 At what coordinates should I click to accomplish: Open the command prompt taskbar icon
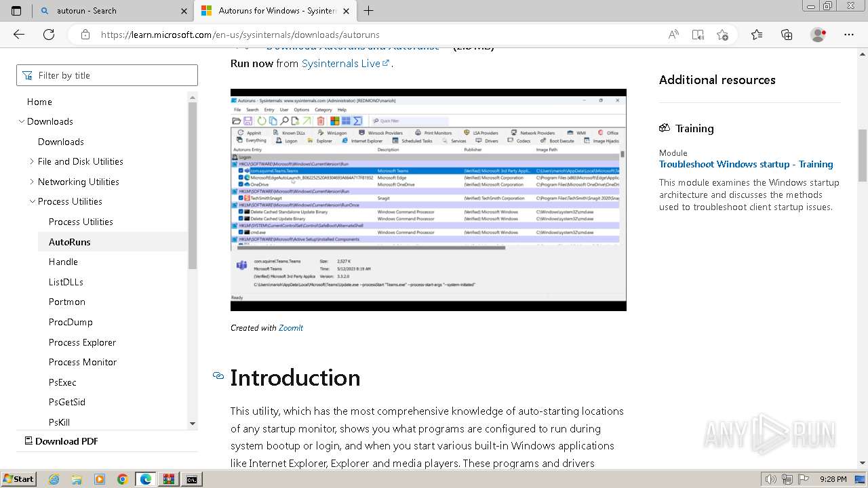[x=192, y=479]
